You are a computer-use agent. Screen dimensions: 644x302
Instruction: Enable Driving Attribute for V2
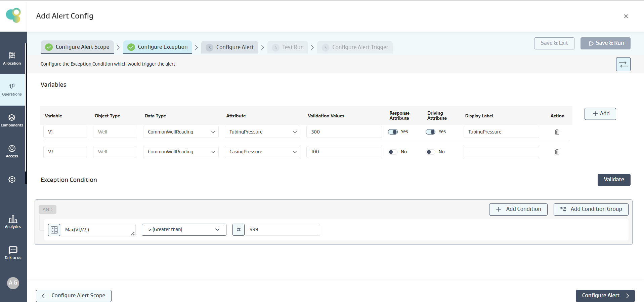click(x=430, y=152)
